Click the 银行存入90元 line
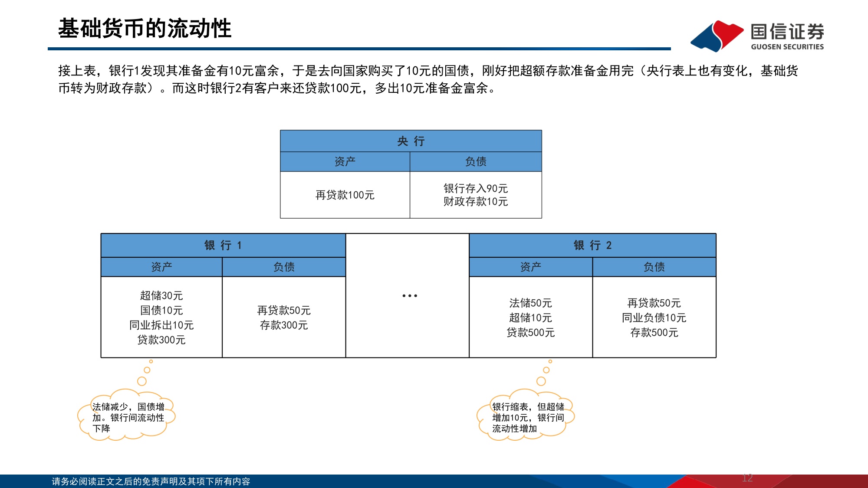868x488 pixels. tap(476, 188)
